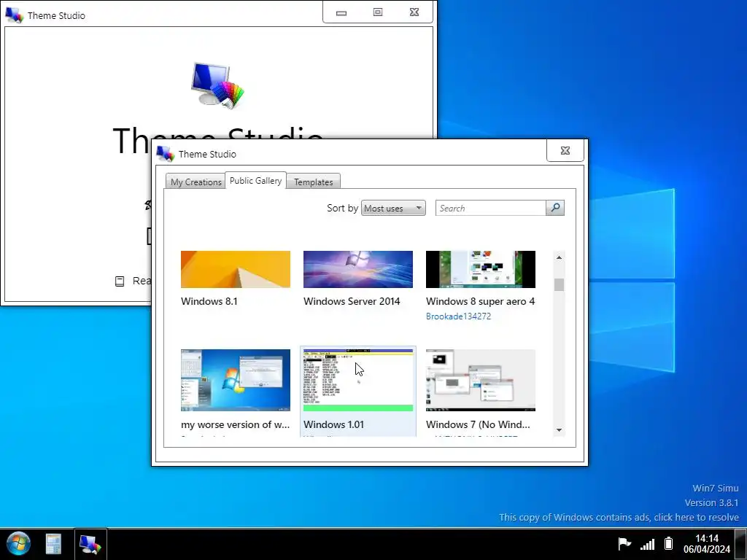The height and width of the screenshot is (560, 747).
Task: Open the Start menu orb
Action: (x=18, y=544)
